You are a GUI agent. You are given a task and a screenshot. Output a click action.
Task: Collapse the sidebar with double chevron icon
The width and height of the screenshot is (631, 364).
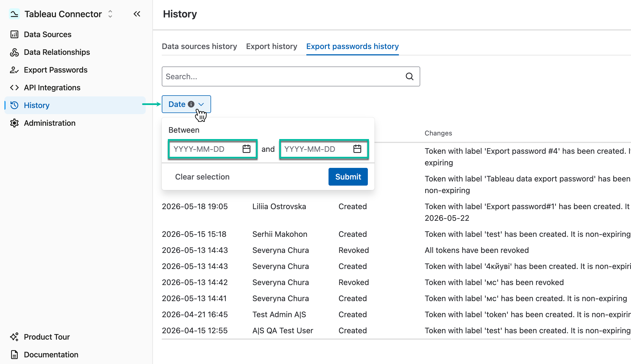[x=137, y=14]
